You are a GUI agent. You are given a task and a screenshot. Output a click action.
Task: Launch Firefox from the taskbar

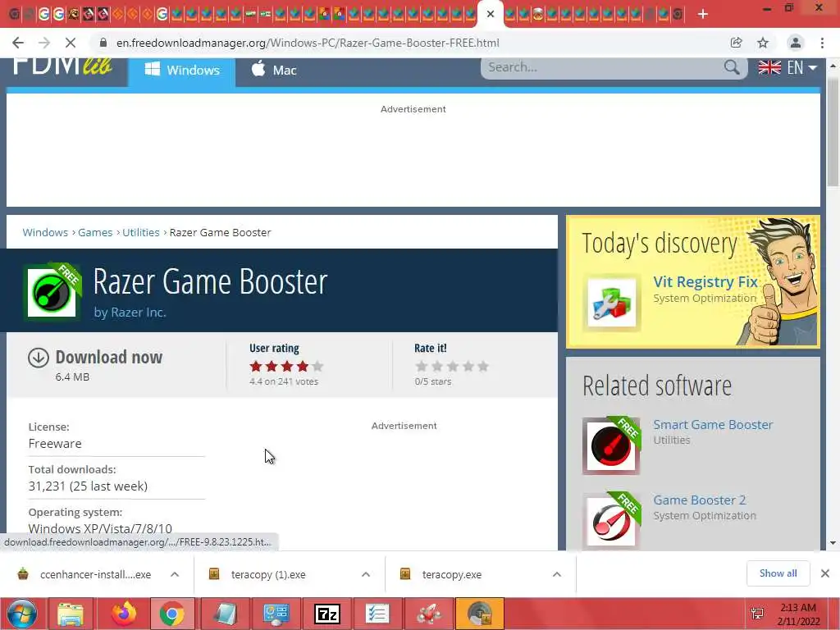tap(124, 614)
